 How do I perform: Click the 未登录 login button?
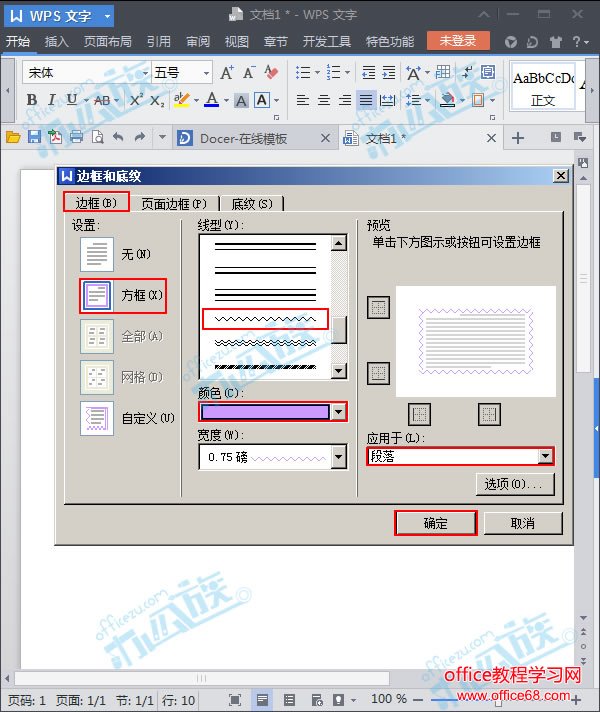458,41
